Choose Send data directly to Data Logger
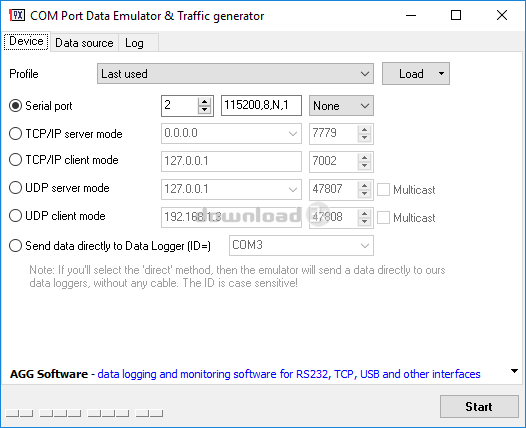 tap(15, 246)
